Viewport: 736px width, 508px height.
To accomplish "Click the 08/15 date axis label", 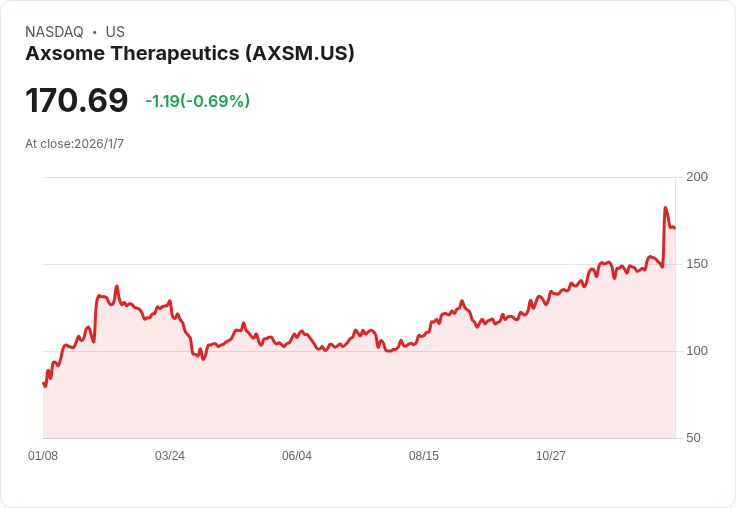I will (x=424, y=456).
